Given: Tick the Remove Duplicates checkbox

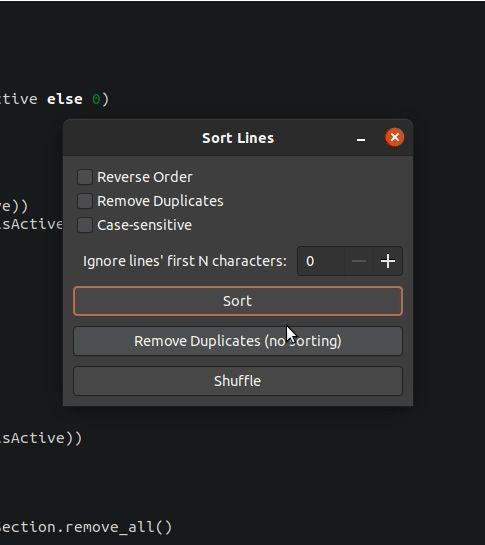Looking at the screenshot, I should [85, 201].
